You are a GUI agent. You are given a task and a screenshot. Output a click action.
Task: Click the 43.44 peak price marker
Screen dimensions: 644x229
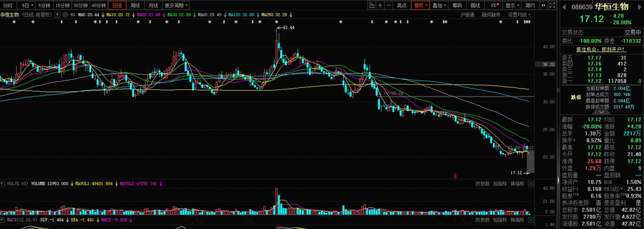coord(289,28)
